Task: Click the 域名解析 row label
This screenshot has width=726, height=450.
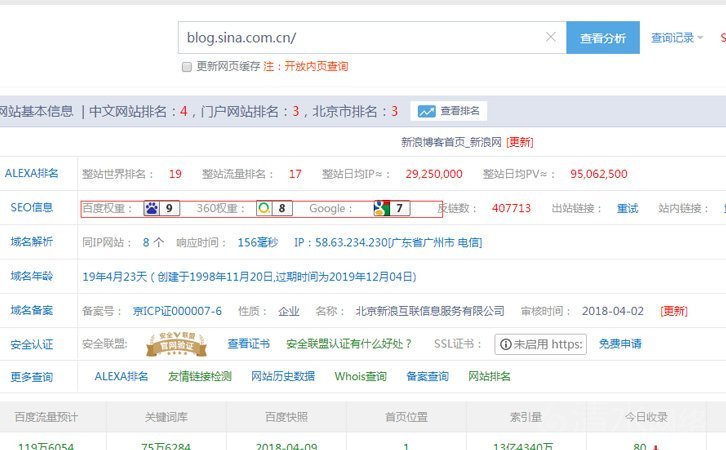Action: point(31,241)
